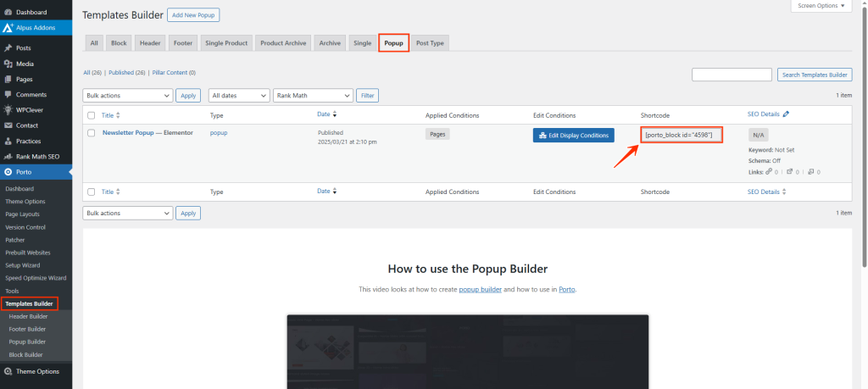Open the Dashboard icon in sidebar
This screenshot has height=389, width=868.
(8, 12)
